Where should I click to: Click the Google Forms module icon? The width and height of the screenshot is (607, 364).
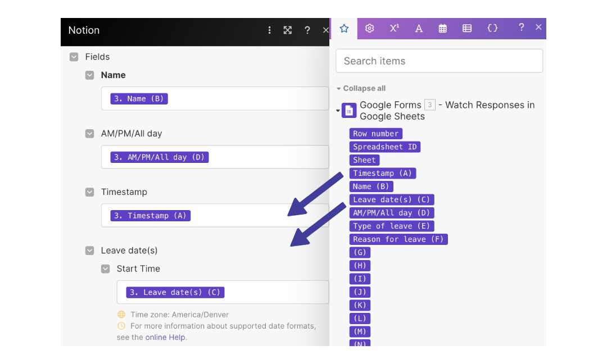pos(349,110)
